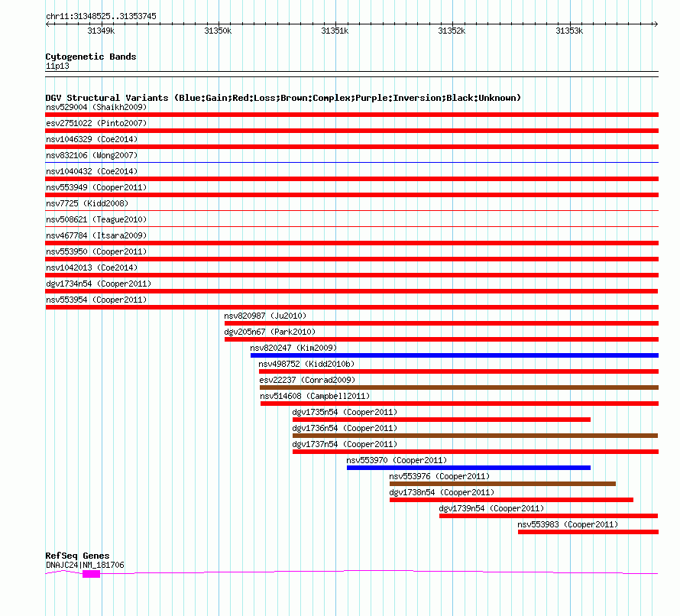The width and height of the screenshot is (680, 616).
Task: Open the dgv1739n54 (Cooper2011) label
Action: tap(491, 508)
